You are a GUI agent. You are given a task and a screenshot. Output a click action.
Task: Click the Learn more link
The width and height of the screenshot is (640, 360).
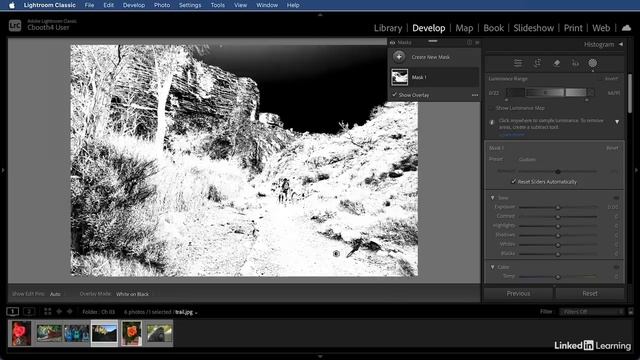tap(512, 134)
